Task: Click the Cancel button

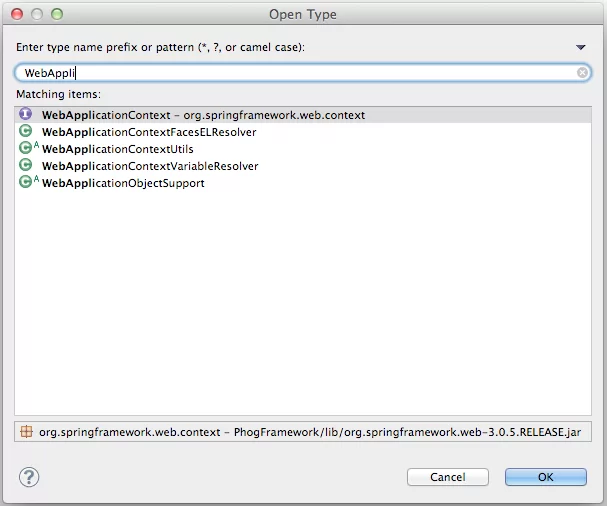Action: [448, 477]
